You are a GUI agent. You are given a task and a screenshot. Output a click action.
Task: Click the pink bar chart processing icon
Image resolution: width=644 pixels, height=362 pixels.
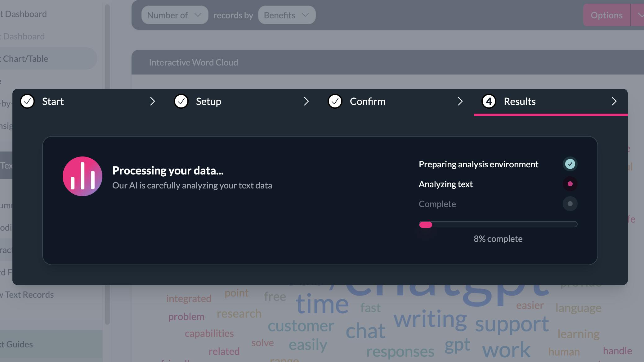click(82, 176)
